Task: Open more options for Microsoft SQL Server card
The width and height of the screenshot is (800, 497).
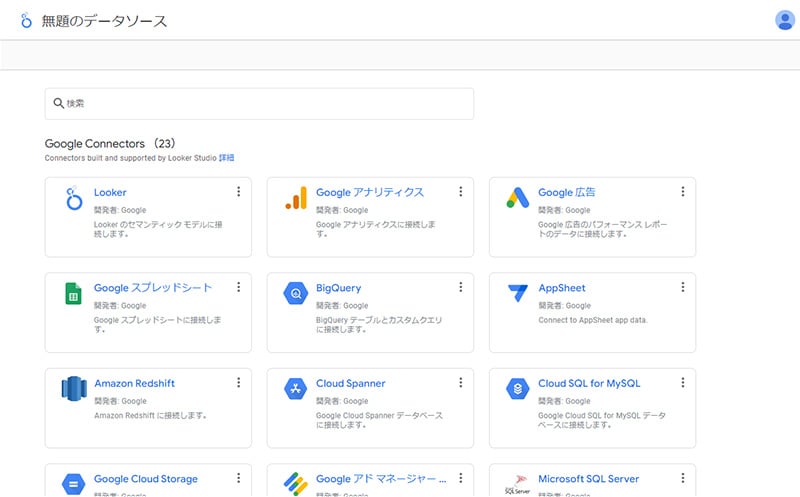Action: (x=683, y=478)
